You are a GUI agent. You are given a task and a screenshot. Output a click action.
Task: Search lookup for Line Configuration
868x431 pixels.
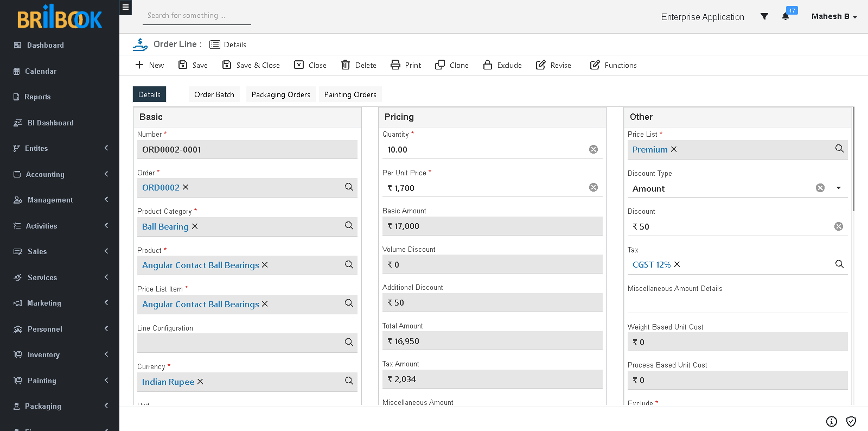click(349, 342)
